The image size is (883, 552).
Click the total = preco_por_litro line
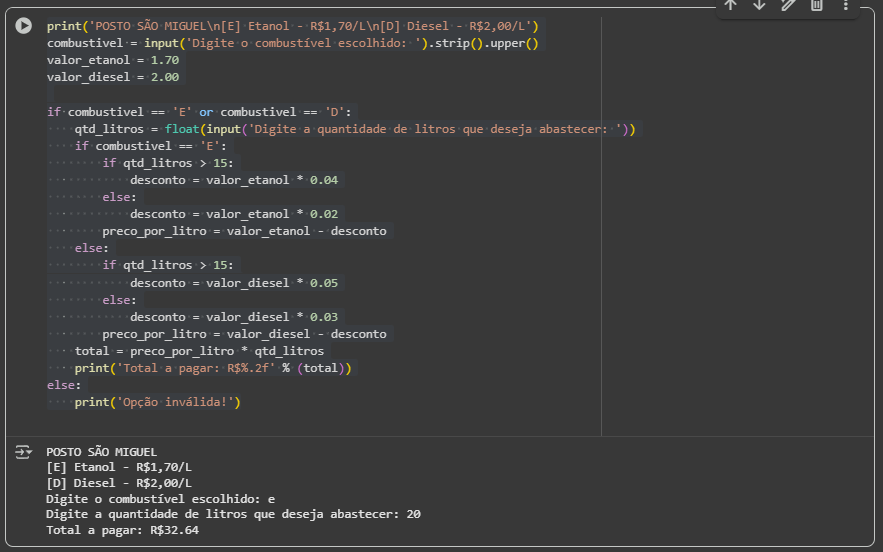tap(199, 351)
